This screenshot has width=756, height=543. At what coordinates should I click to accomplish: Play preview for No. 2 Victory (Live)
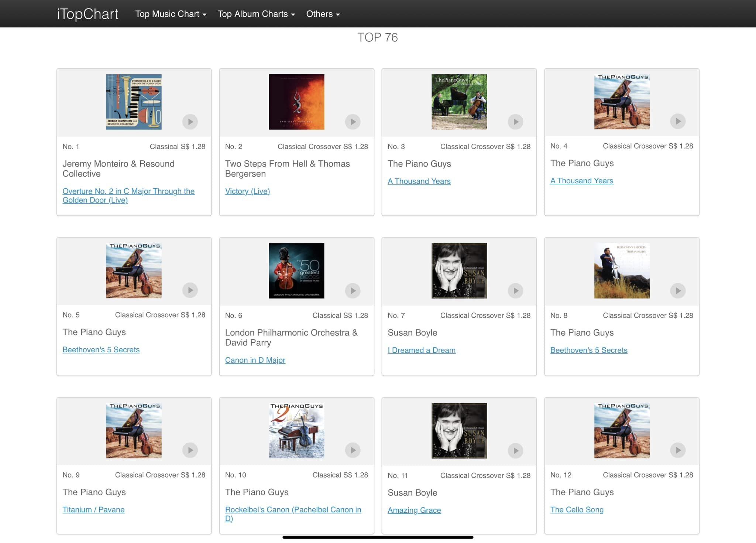(x=353, y=122)
